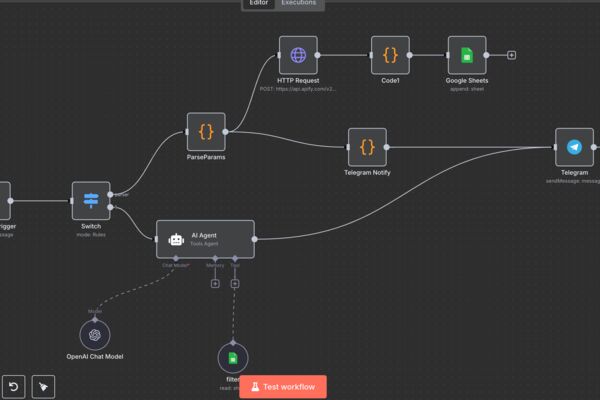Open the Google Sheets append node

(467, 55)
